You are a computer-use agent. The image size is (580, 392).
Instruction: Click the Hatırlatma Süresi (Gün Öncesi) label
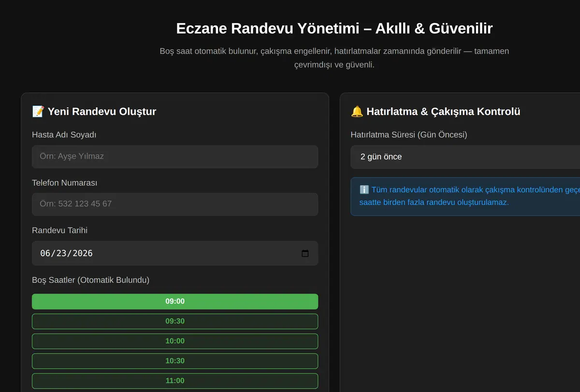pyautogui.click(x=409, y=135)
